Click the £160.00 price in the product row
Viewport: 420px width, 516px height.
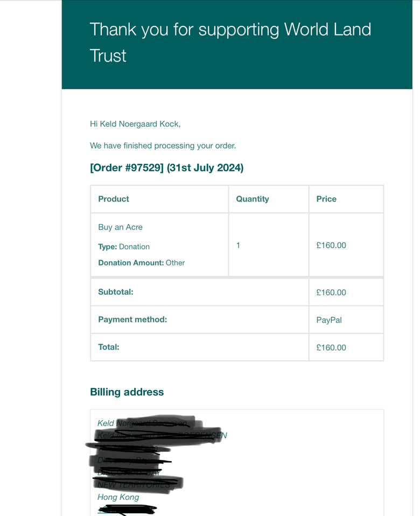[331, 246]
